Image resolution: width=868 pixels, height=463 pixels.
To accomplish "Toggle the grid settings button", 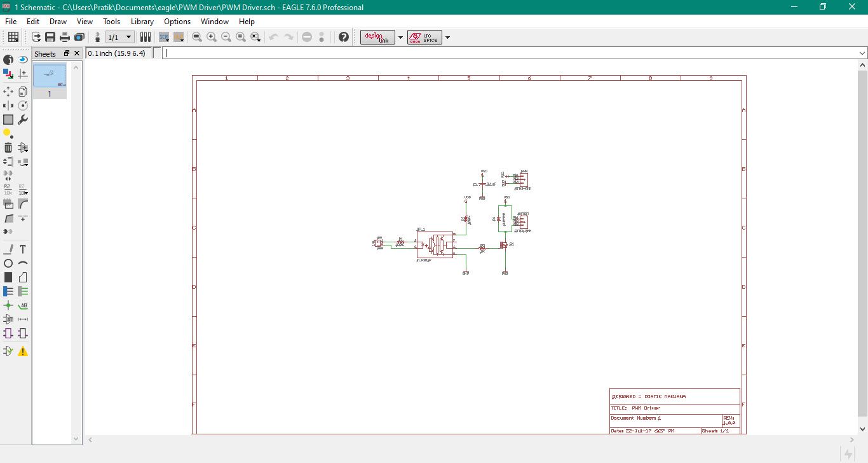I will 13,38.
